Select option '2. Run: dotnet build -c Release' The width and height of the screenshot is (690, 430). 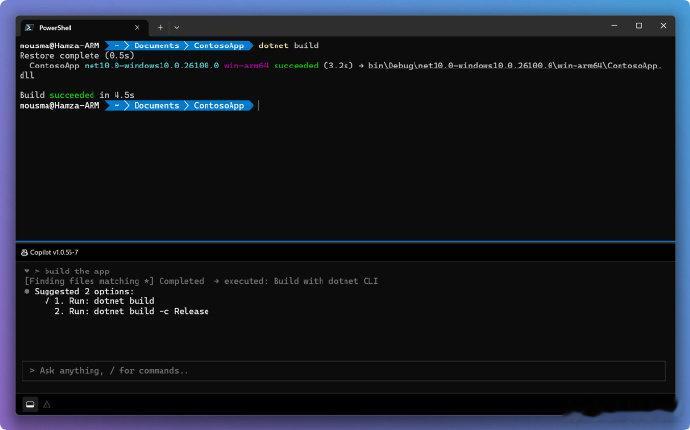[131, 311]
